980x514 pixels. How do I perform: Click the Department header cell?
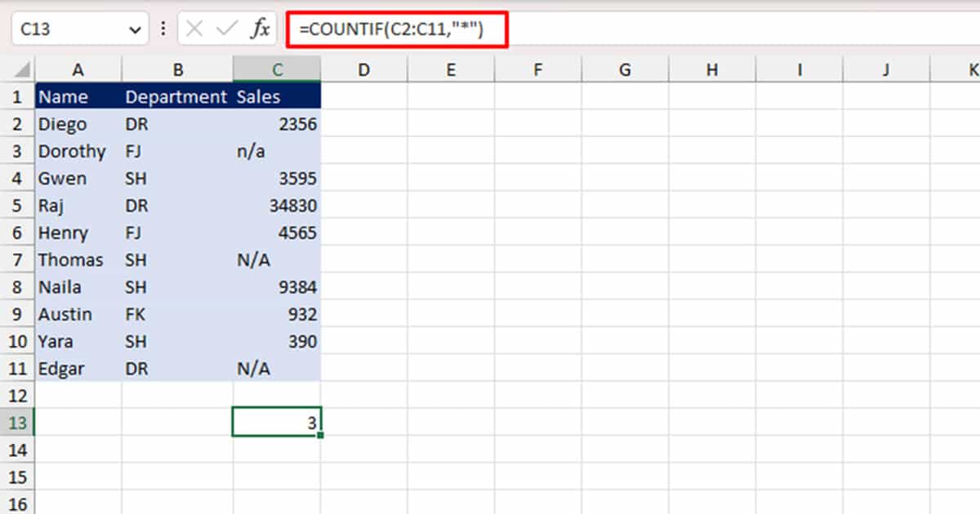pos(176,95)
